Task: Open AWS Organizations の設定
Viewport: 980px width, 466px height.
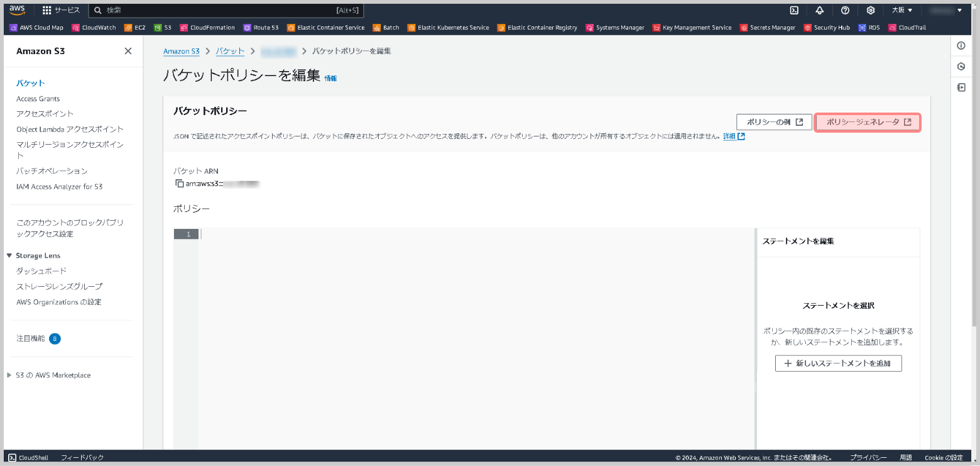Action: [x=59, y=302]
